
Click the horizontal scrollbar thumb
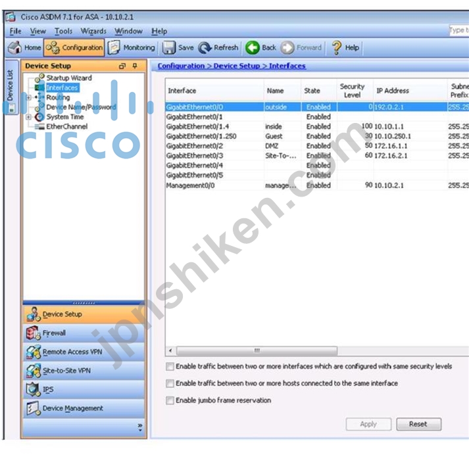(x=257, y=350)
